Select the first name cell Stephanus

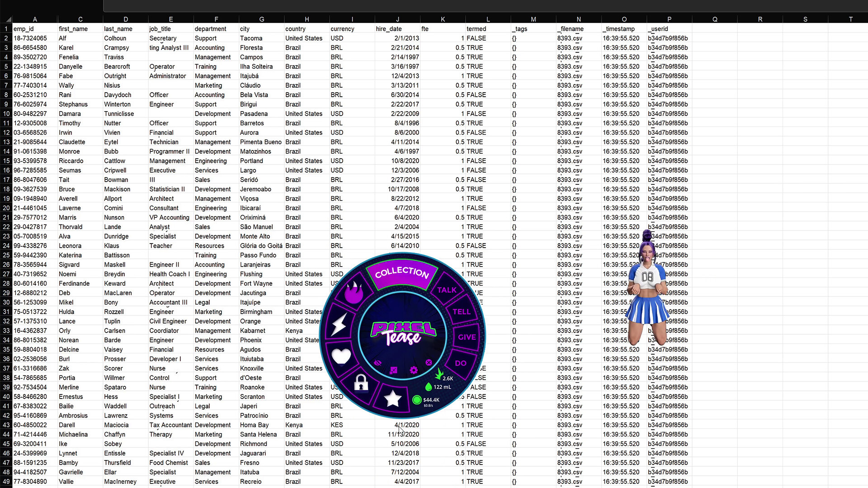coord(80,104)
